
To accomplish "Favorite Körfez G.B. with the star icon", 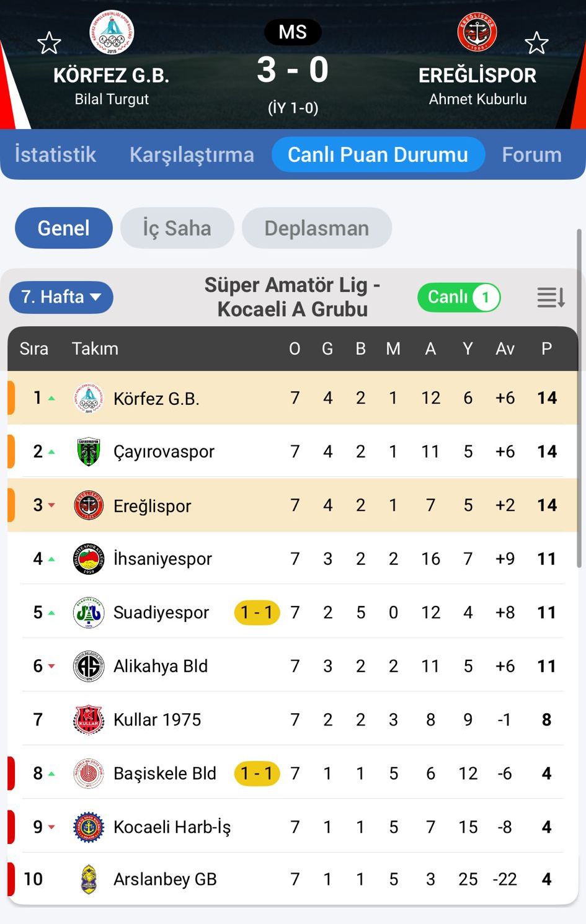I will (49, 43).
